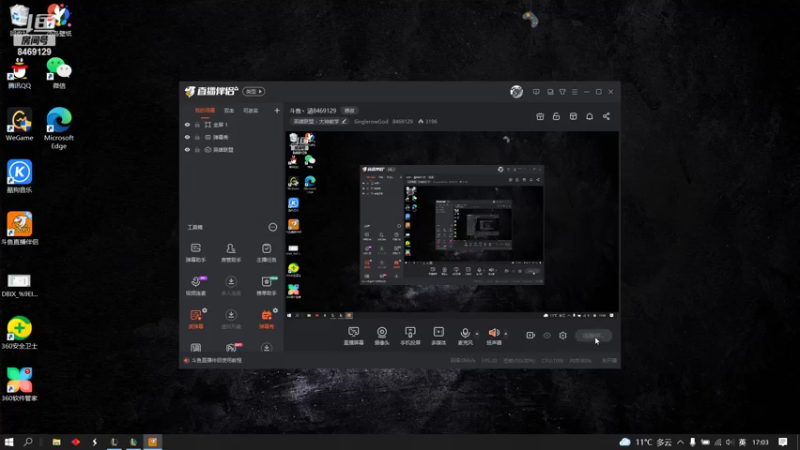Screen dimensions: 800x450
Task: Toggle the orange 贴弹幕 tool
Action: [x=195, y=319]
